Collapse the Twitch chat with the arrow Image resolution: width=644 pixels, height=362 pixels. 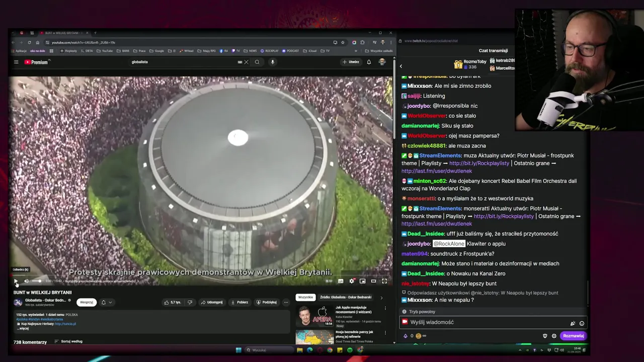coord(401,66)
